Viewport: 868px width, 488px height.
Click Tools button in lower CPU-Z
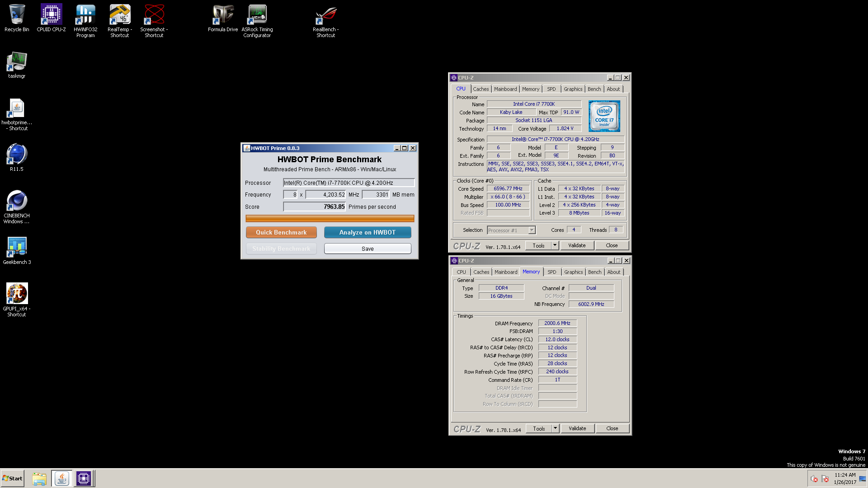pyautogui.click(x=539, y=428)
